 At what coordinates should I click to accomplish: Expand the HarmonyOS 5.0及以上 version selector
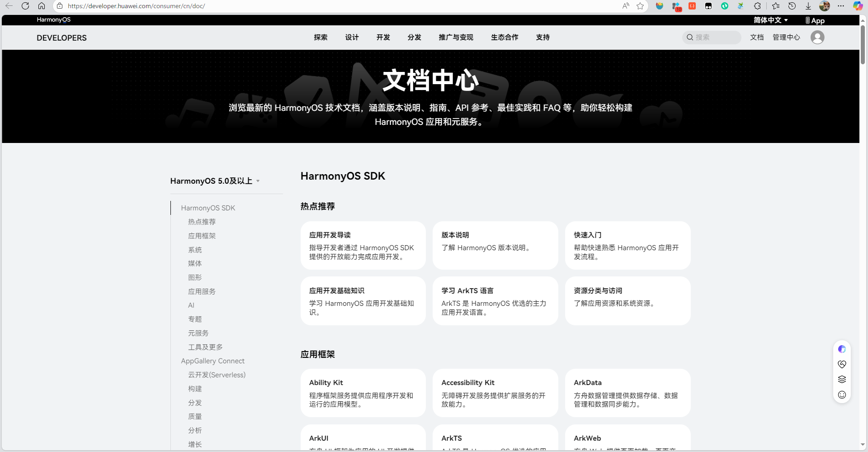[x=215, y=181]
